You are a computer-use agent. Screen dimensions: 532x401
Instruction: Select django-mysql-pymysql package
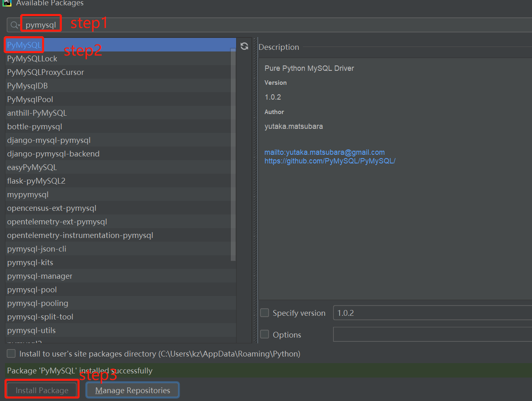pos(120,140)
